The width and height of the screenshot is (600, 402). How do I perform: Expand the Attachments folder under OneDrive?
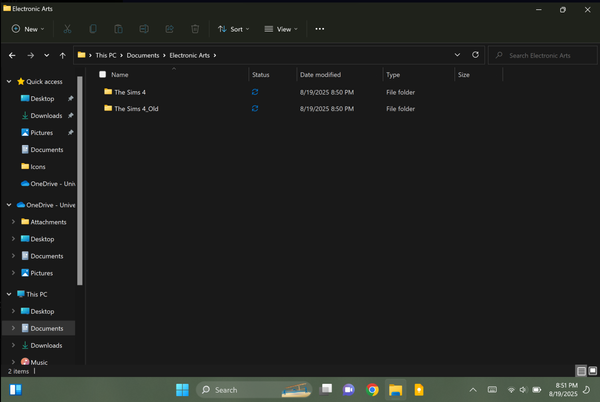point(12,222)
